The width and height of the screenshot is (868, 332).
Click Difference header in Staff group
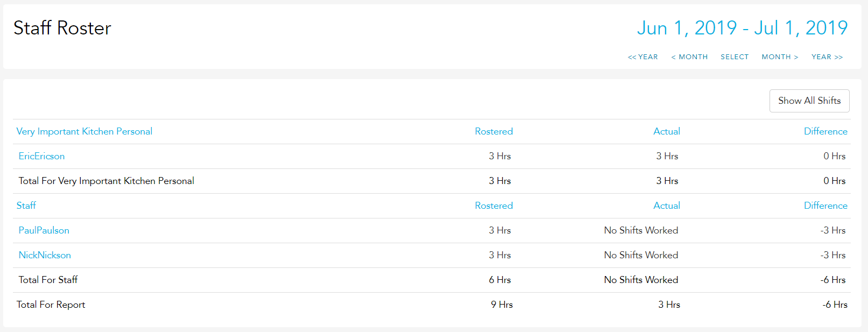coord(825,206)
